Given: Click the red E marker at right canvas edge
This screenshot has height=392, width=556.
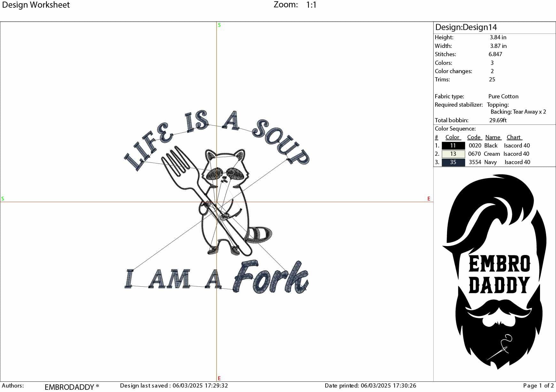Looking at the screenshot, I should pos(429,199).
